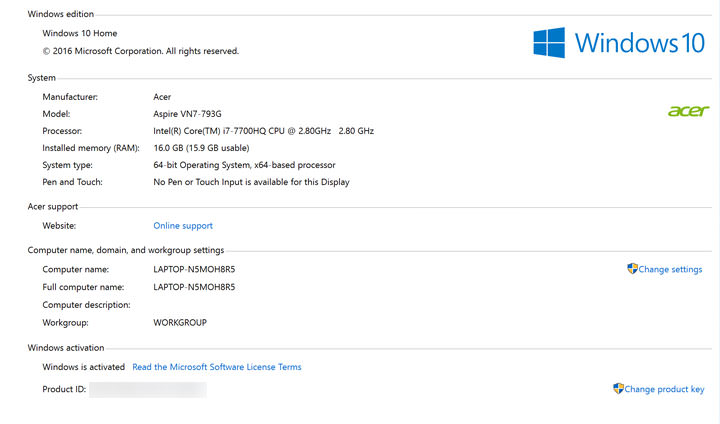Select the Computer name value LAPTOP-N5MOH8R5
The width and height of the screenshot is (720, 424).
click(x=194, y=269)
